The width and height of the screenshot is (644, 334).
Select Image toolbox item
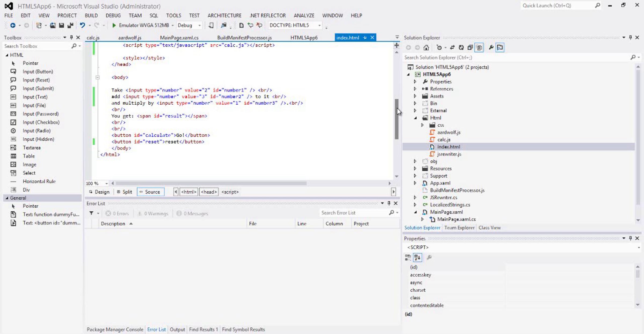click(x=29, y=164)
